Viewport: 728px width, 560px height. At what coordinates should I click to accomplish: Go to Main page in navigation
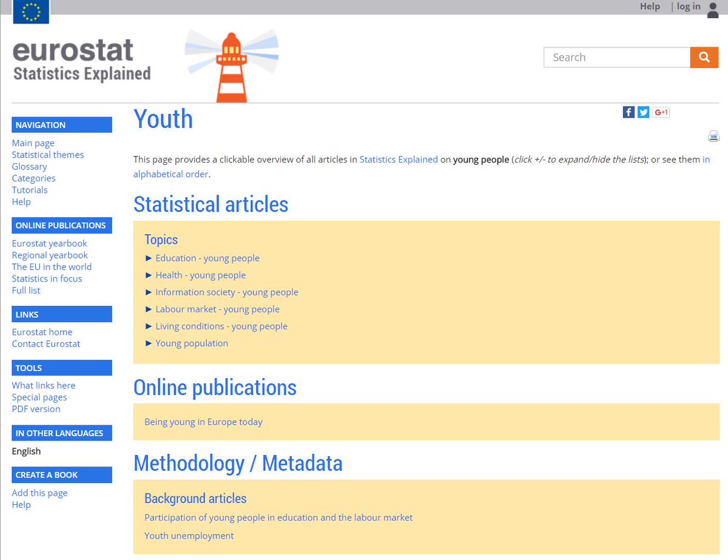click(x=33, y=143)
